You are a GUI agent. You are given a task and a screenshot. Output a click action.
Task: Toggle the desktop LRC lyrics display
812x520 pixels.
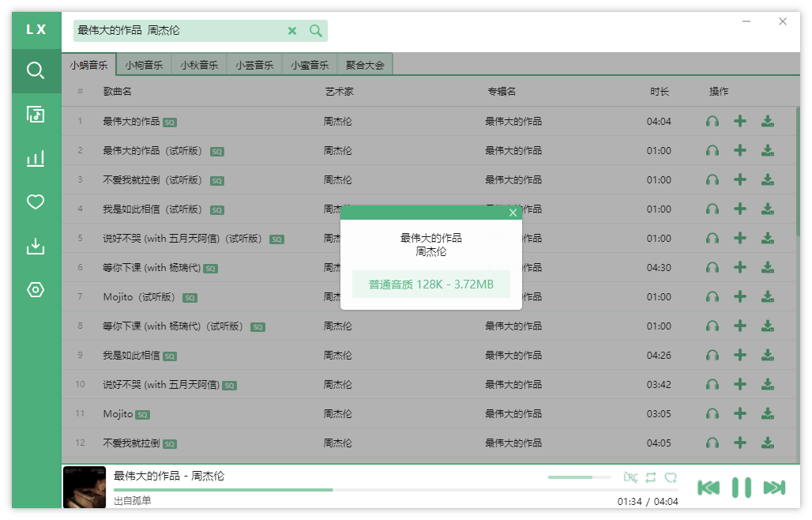[630, 477]
